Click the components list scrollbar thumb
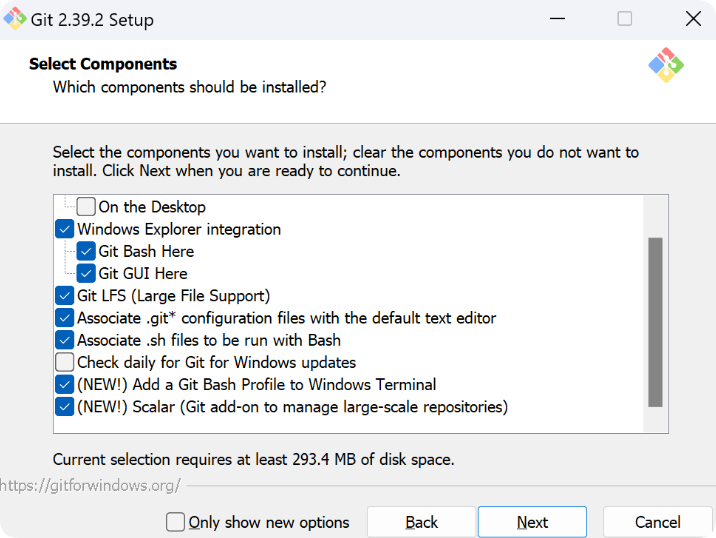 pos(655,322)
